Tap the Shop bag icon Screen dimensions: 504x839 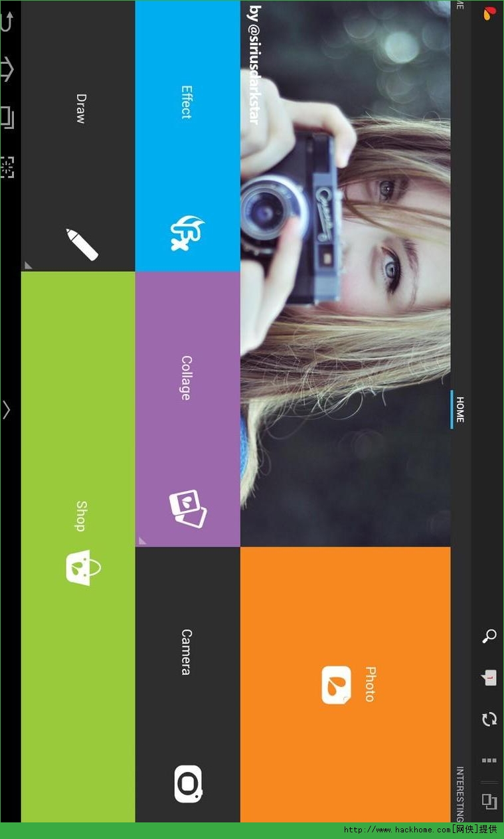coord(84,567)
